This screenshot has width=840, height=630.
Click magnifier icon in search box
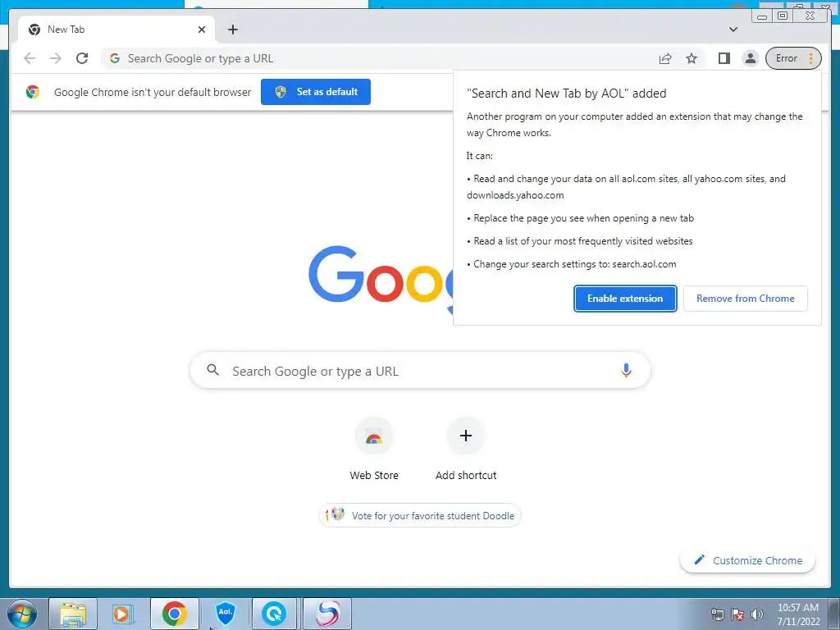(x=213, y=370)
